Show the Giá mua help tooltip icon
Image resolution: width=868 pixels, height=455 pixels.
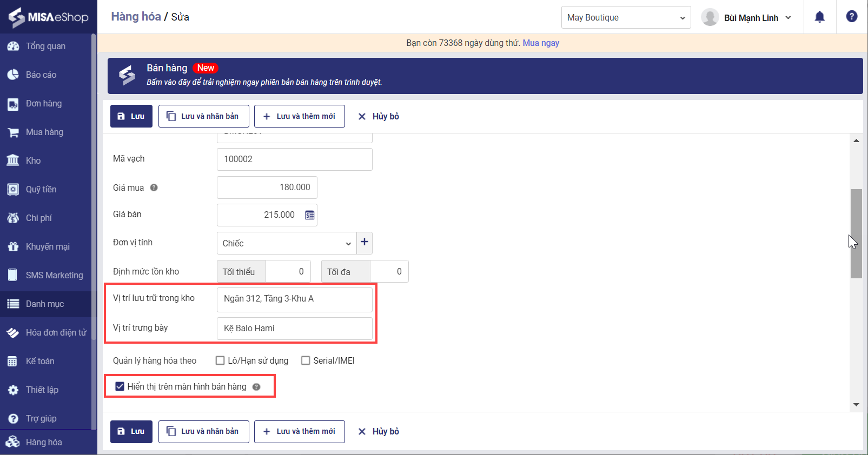154,188
